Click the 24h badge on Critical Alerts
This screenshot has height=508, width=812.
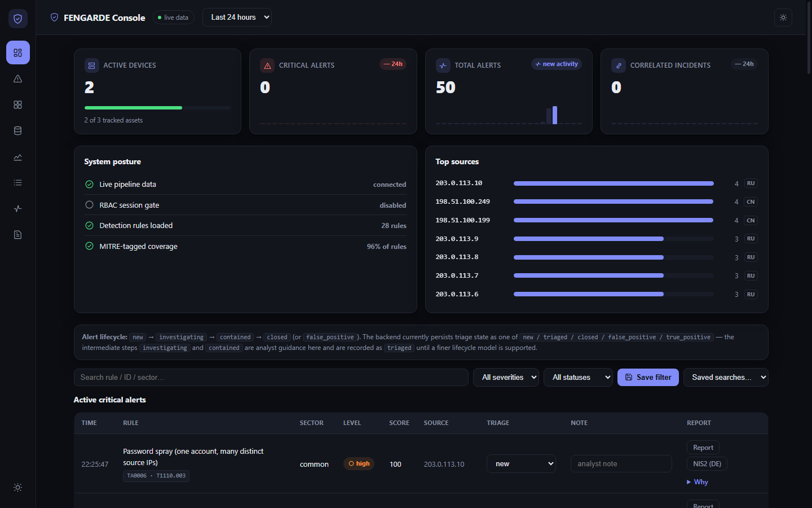393,64
